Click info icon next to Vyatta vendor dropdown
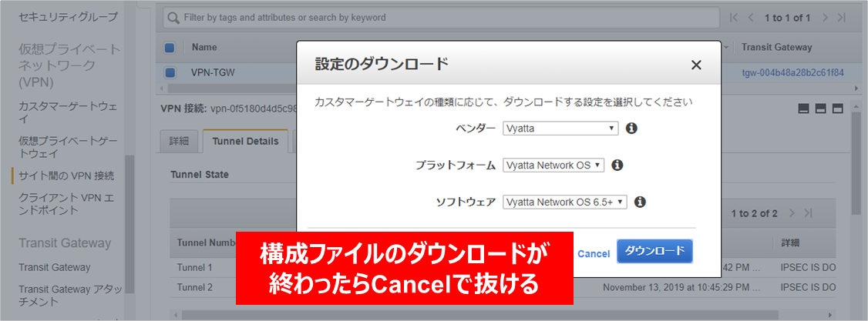The image size is (868, 321). 631,129
